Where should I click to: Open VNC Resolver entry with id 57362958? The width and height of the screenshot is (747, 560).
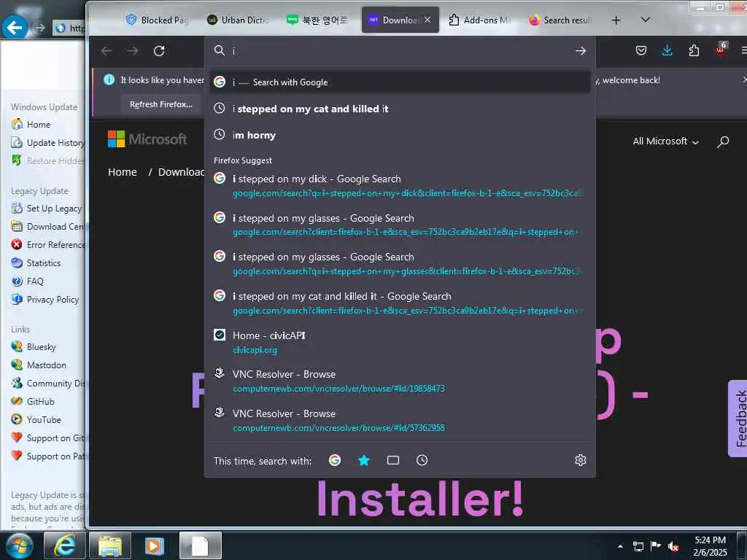(x=400, y=420)
